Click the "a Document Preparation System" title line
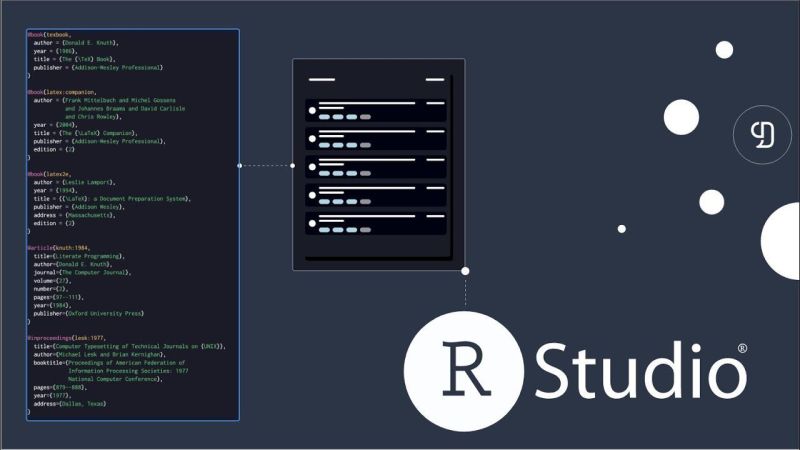 pyautogui.click(x=112, y=198)
